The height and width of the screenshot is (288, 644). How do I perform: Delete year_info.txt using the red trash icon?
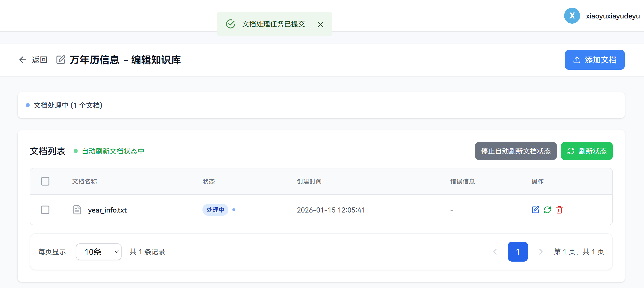tap(559, 210)
